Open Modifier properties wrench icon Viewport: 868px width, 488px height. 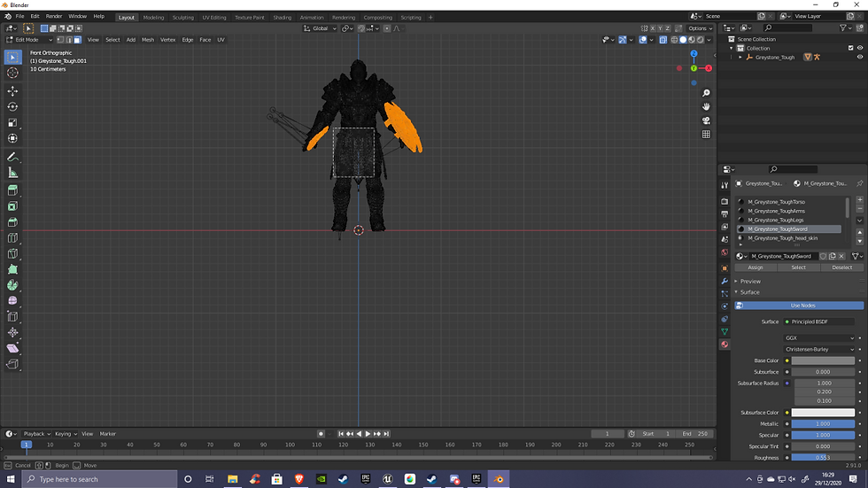click(725, 281)
